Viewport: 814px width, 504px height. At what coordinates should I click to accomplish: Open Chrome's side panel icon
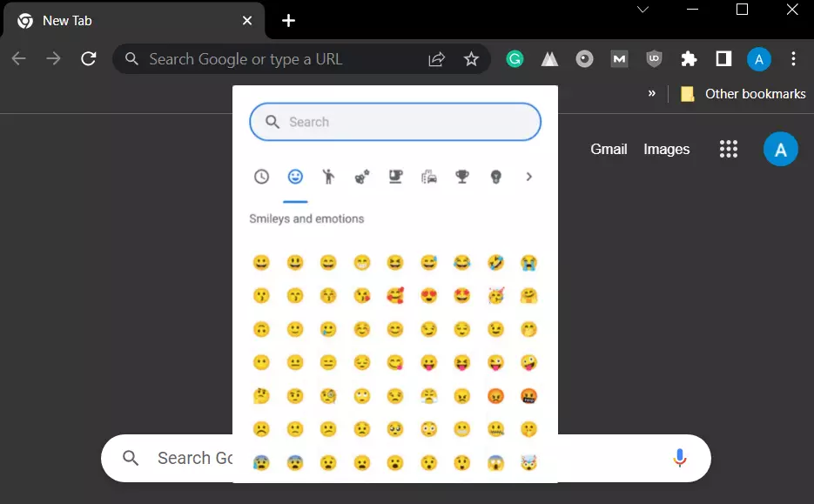tap(723, 58)
